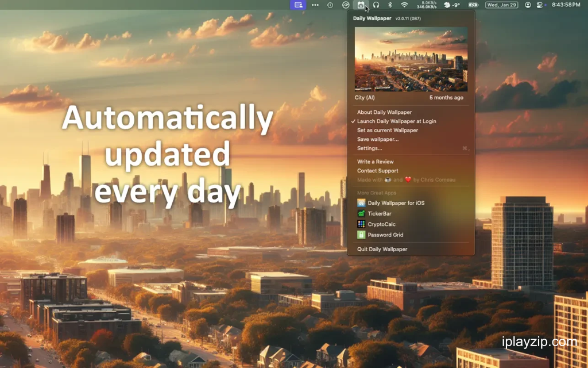588x368 pixels.
Task: Click Contact Support
Action: [x=411, y=170]
